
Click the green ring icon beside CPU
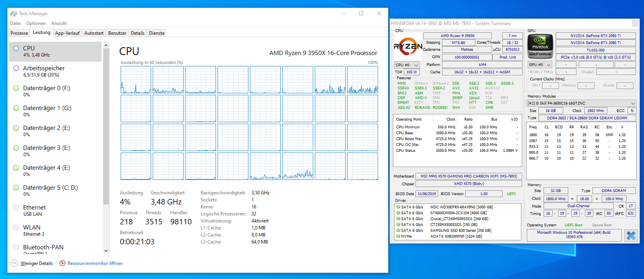pos(16,48)
